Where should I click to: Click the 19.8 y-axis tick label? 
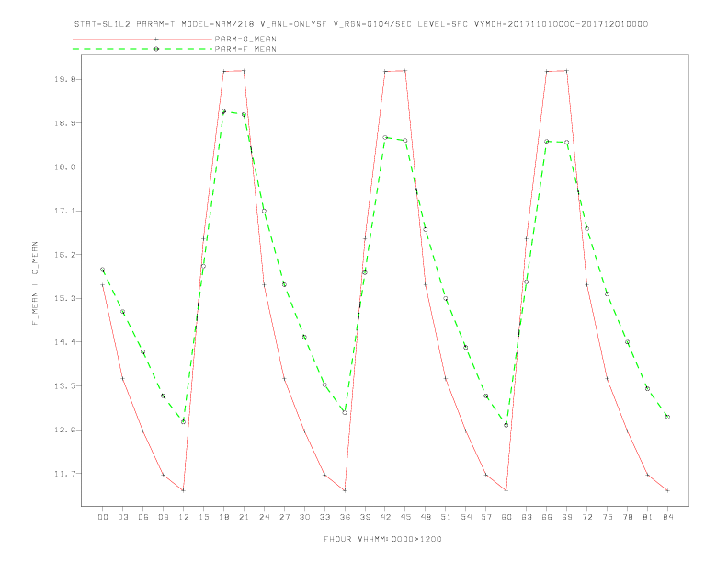[64, 79]
